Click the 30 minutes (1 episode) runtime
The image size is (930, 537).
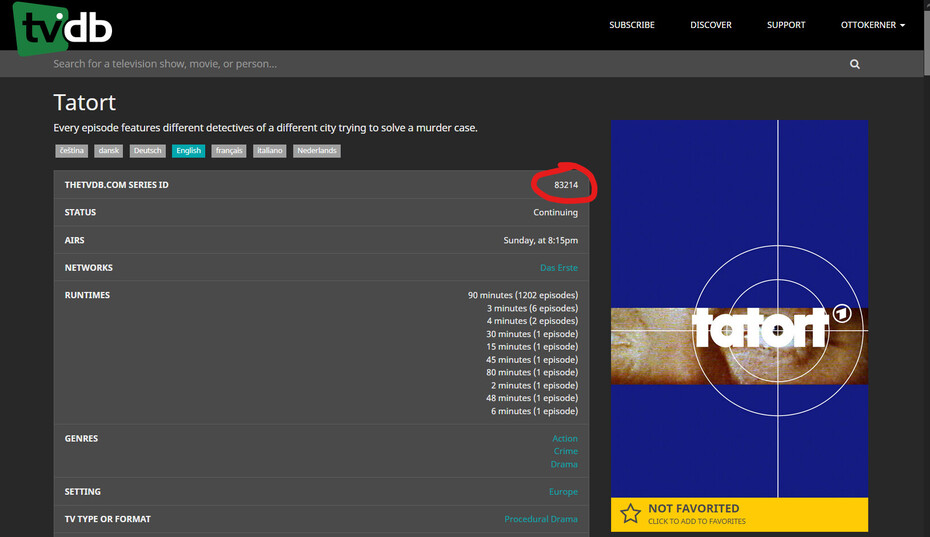(532, 334)
